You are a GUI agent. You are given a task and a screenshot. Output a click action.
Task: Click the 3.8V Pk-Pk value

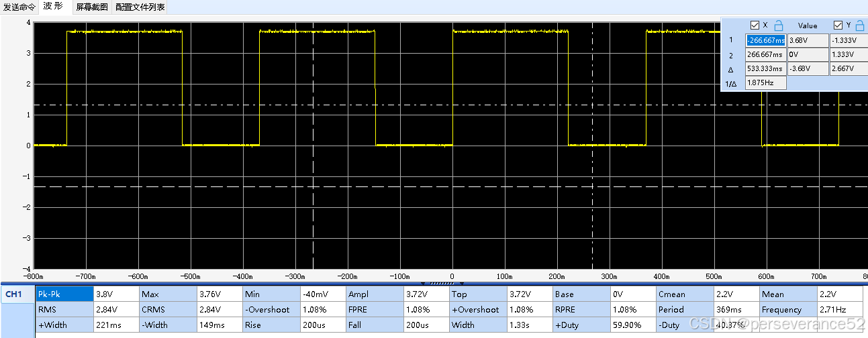pos(116,294)
